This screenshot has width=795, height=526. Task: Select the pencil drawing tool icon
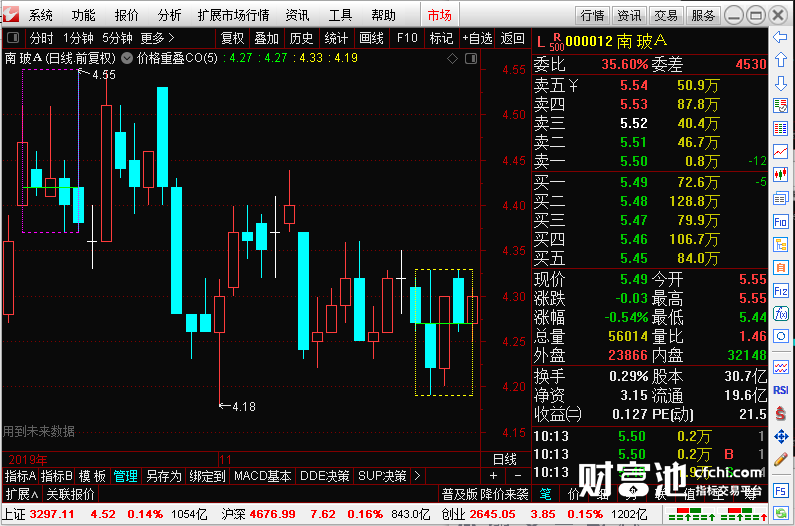780,460
